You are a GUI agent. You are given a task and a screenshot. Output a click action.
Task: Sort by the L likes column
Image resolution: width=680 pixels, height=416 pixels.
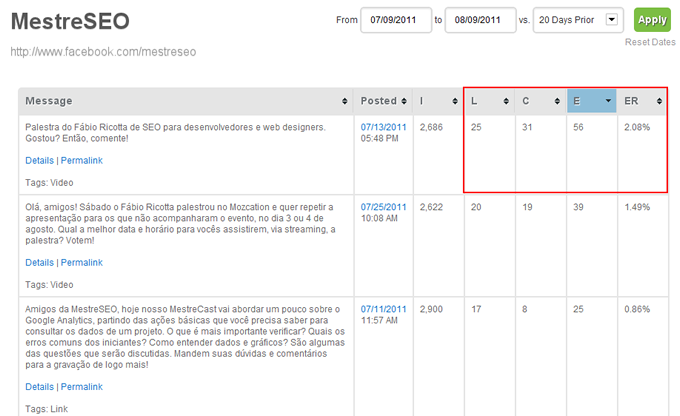[506, 101]
